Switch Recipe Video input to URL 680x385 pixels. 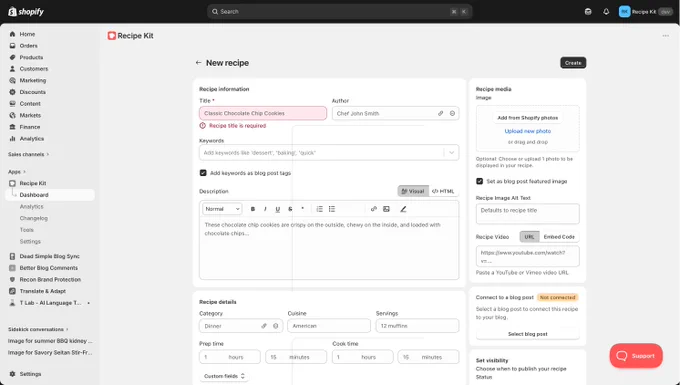tap(529, 237)
